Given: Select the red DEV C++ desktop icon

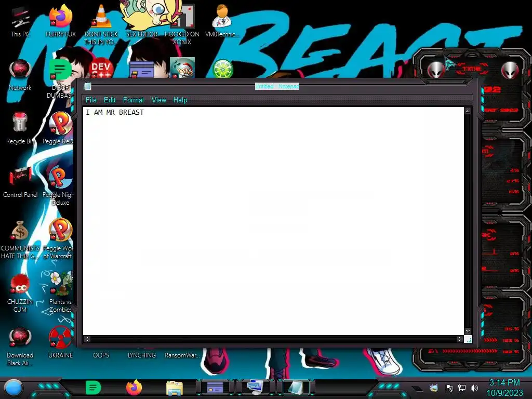Looking at the screenshot, I should (101, 69).
